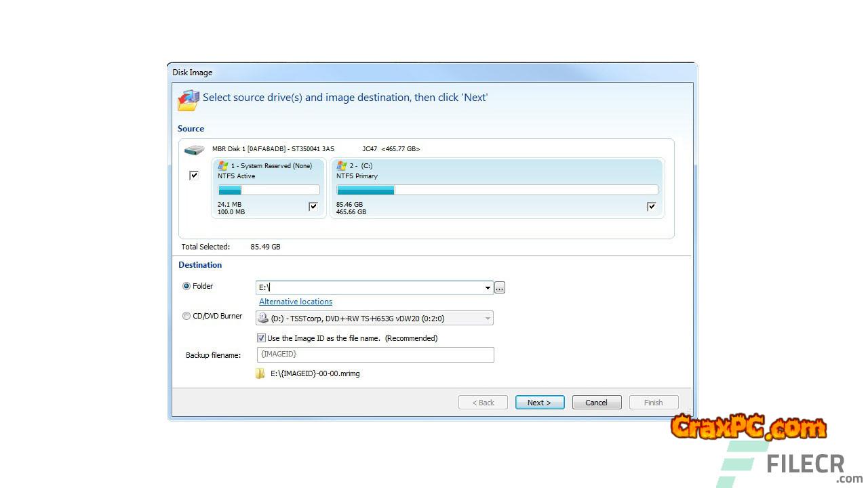The height and width of the screenshot is (488, 868).
Task: Click the '465.66 GB' partition size value
Action: tap(351, 212)
